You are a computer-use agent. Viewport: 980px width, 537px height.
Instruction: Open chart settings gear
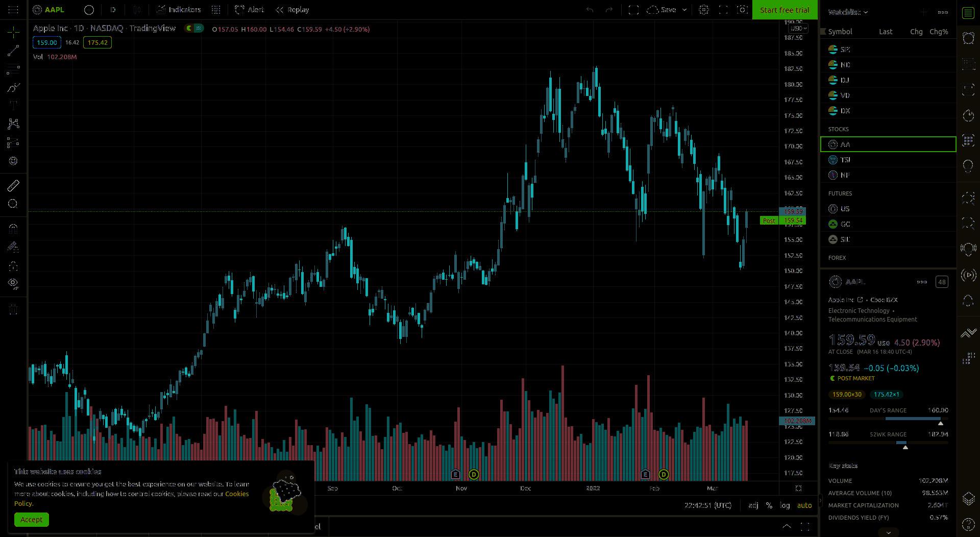704,10
